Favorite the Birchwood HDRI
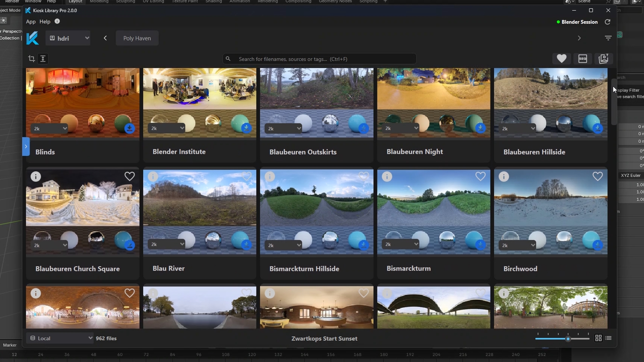Viewport: 644px width, 362px height. coord(597,176)
